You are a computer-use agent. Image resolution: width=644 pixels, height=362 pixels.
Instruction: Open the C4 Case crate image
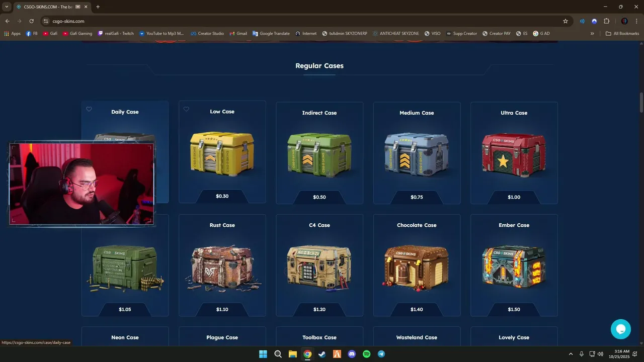tap(319, 268)
